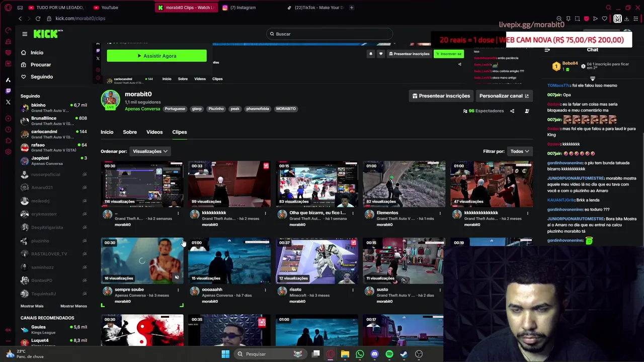Expand followed channels with Mostrar Mais
644x362 pixels.
point(32,306)
